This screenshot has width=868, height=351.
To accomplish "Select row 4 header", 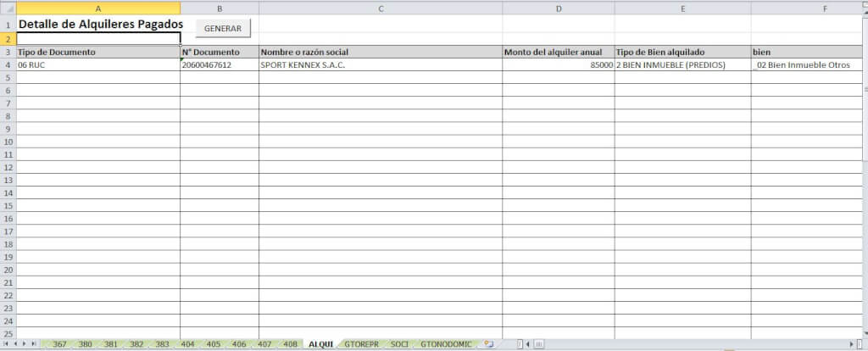I will click(x=8, y=64).
